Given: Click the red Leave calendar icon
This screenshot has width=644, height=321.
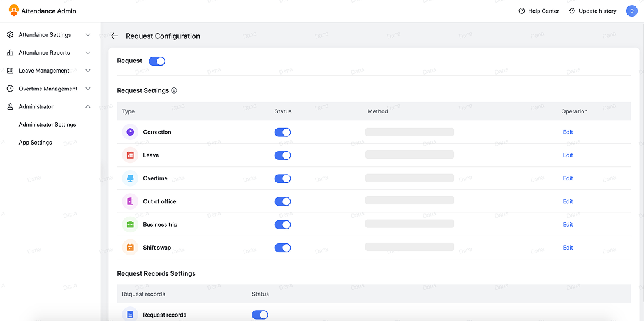Looking at the screenshot, I should tap(130, 155).
